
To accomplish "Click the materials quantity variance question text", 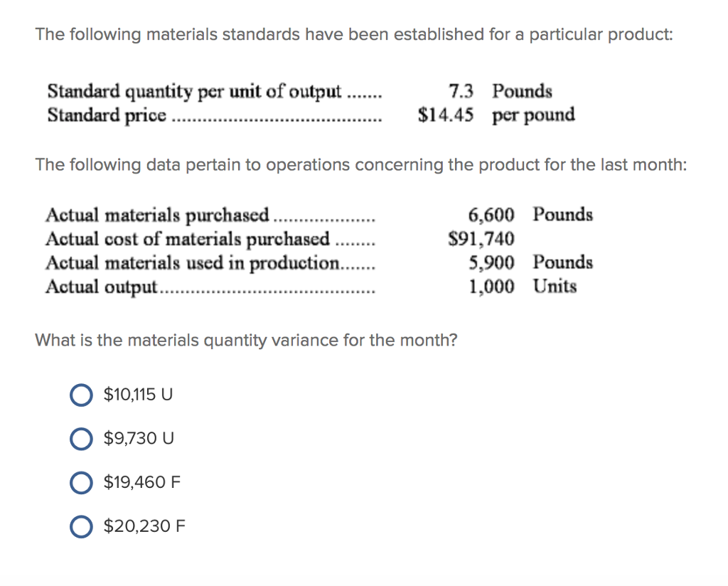I will coord(246,340).
